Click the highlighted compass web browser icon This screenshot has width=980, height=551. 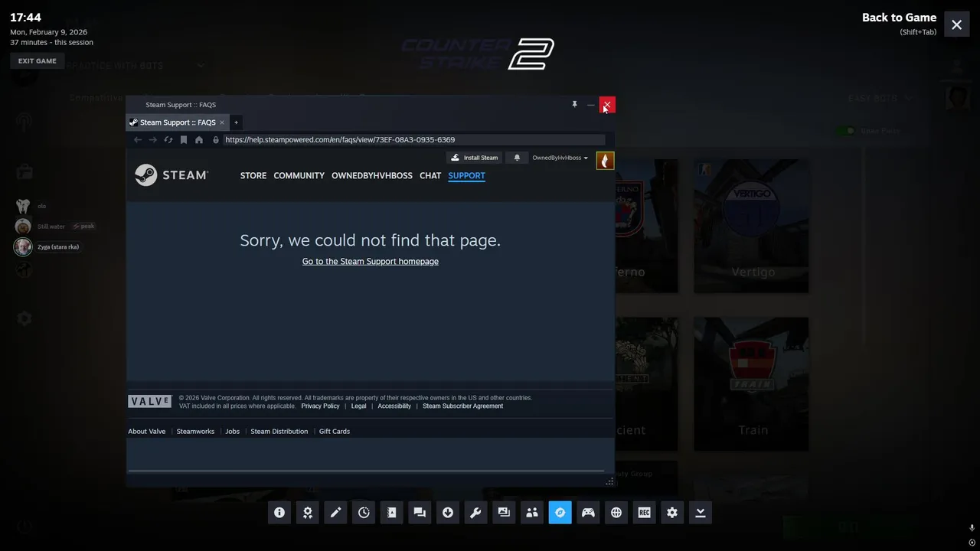(560, 513)
